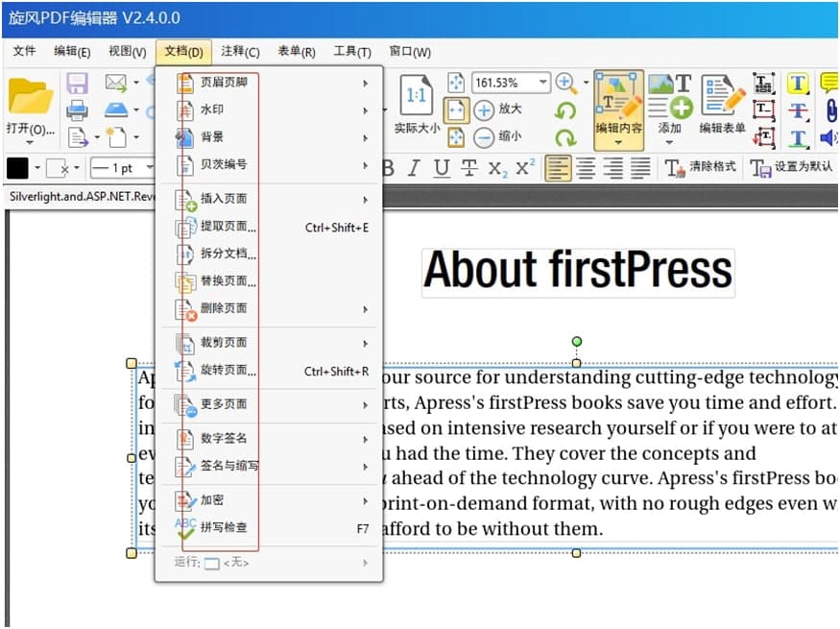Select Align Left paragraph button
The height and width of the screenshot is (629, 840).
click(558, 168)
